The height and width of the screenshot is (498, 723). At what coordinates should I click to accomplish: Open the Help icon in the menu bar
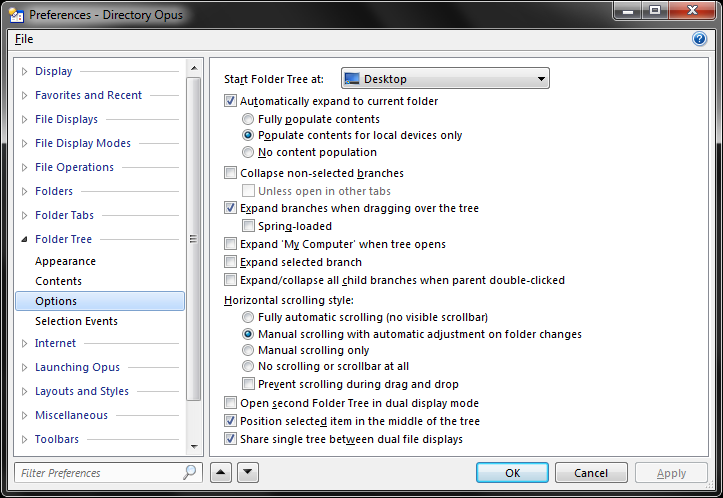[699, 39]
